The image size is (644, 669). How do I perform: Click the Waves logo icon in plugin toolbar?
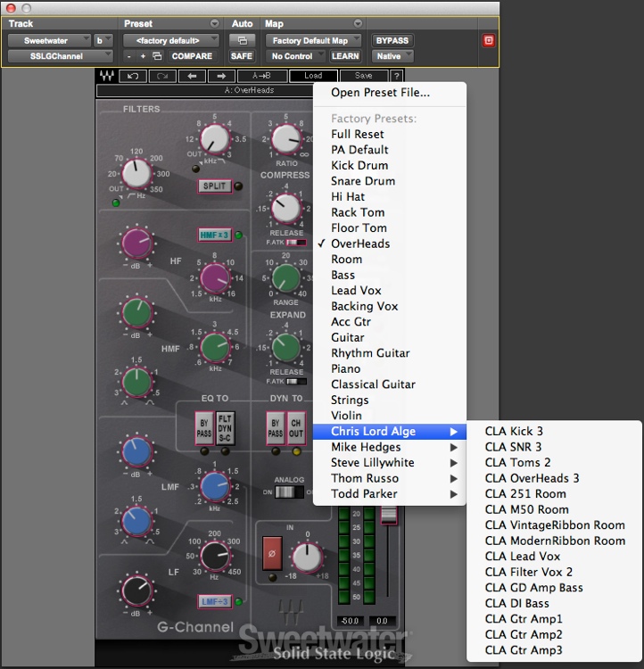click(x=107, y=76)
